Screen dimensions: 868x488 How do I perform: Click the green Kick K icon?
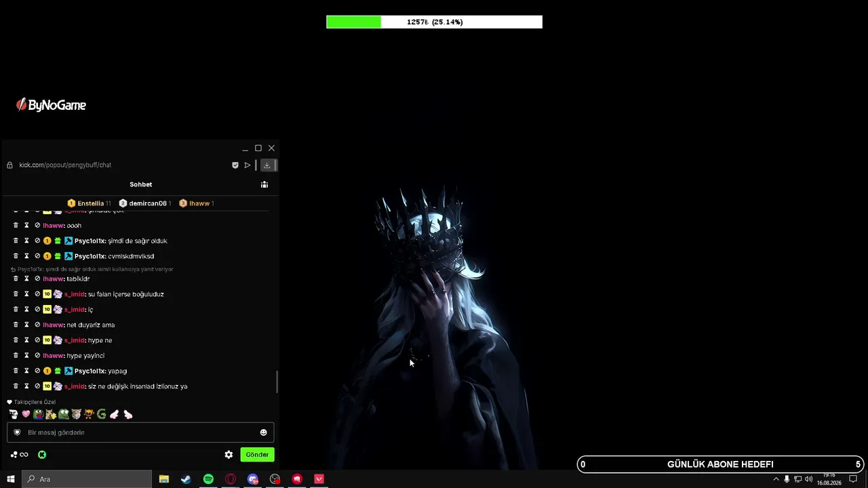(42, 455)
